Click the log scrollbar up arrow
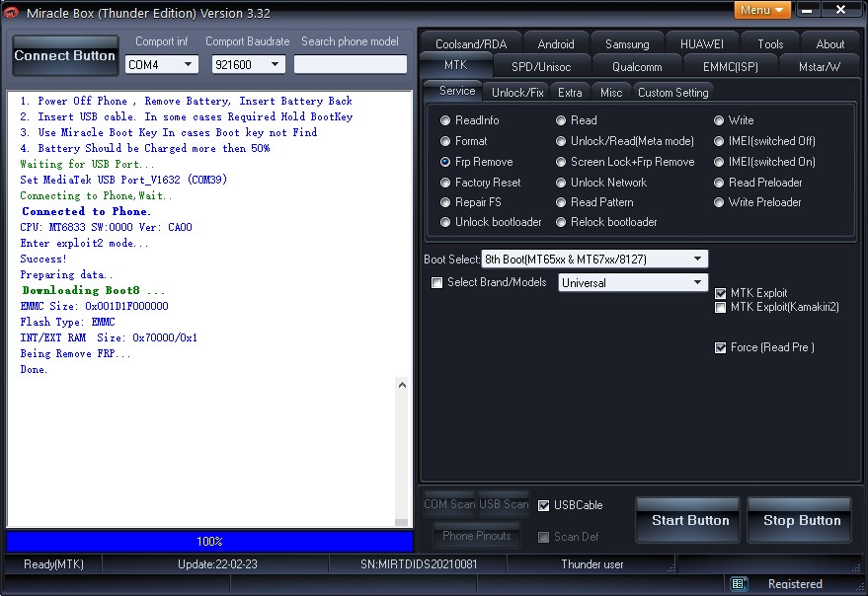Viewport: 868px width, 596px height. 402,385
